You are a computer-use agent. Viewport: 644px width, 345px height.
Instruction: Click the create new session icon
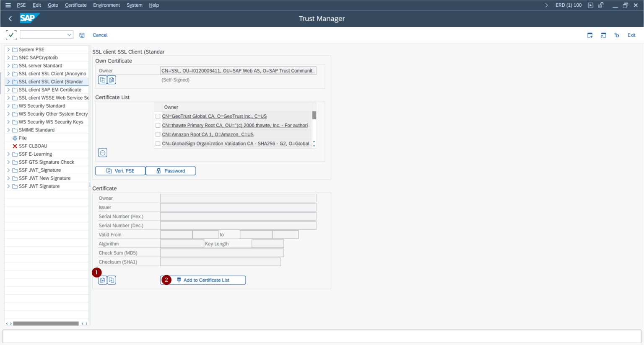590,35
